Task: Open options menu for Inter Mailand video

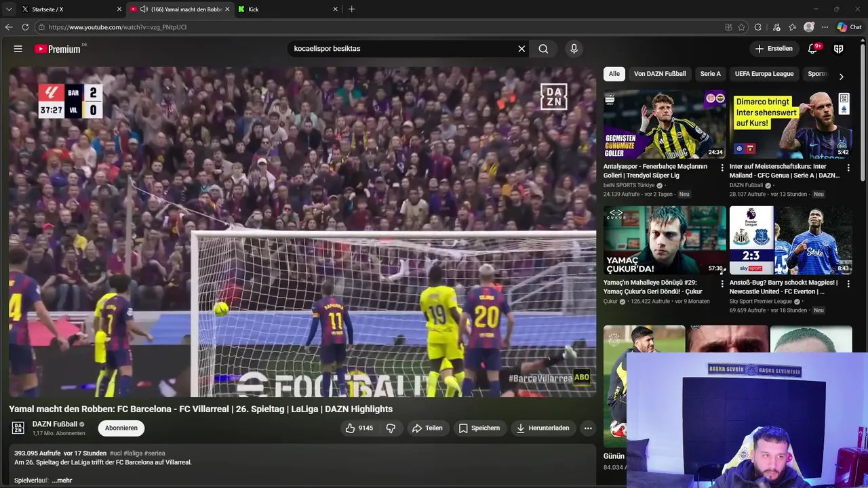Action: click(848, 167)
